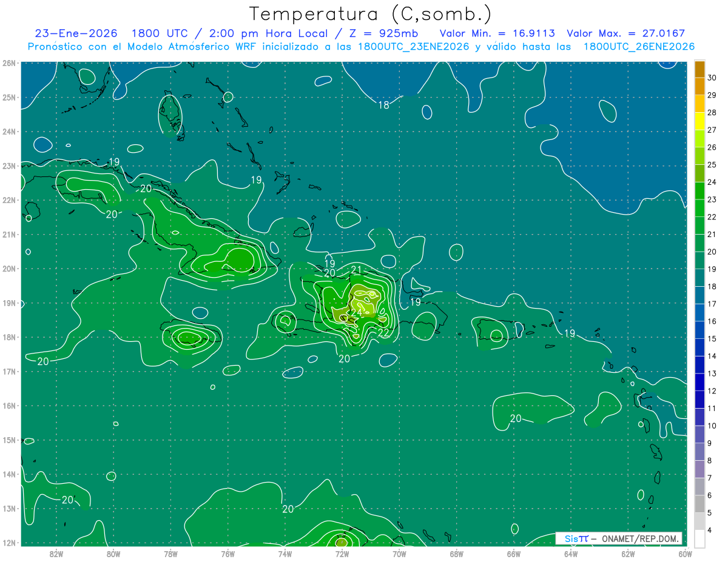728x562 pixels.
Task: Click longitude axis label "72W"
Action: (342, 554)
